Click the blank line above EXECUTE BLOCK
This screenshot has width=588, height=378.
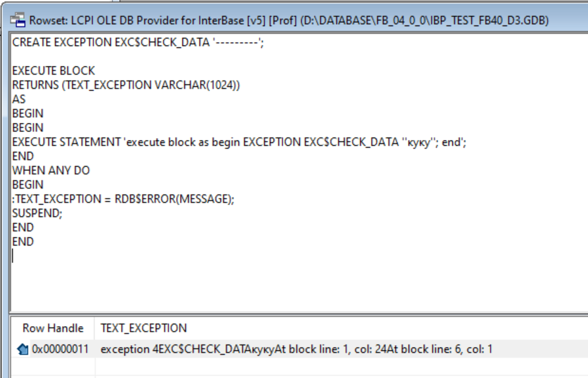tap(127, 58)
